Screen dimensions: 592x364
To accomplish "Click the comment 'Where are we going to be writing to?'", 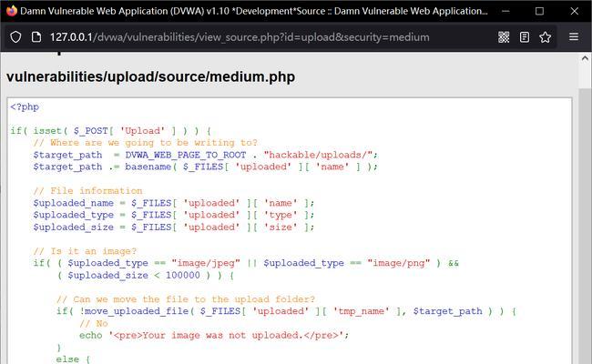I will coord(154,143).
